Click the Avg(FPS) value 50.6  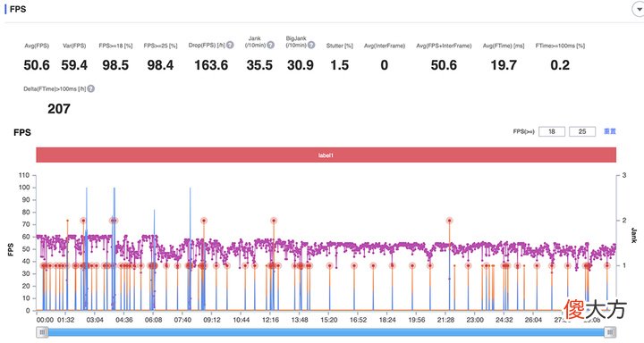pyautogui.click(x=37, y=65)
